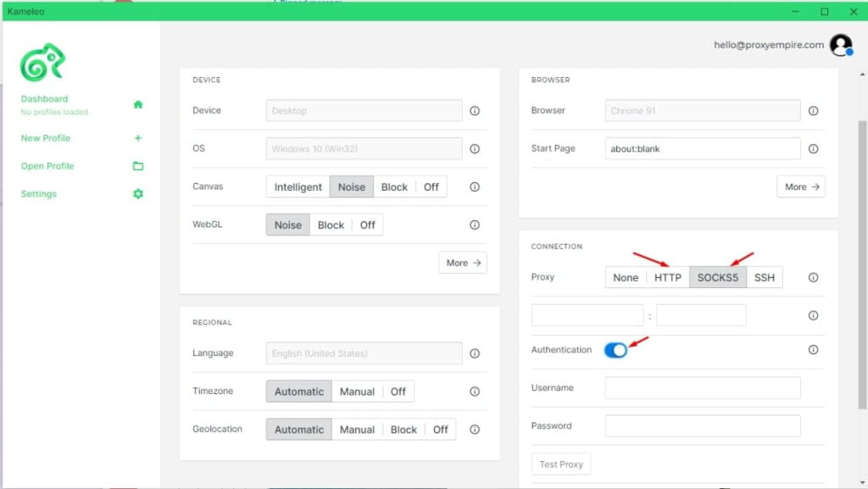
Task: Set Geolocation to Block
Action: click(403, 430)
